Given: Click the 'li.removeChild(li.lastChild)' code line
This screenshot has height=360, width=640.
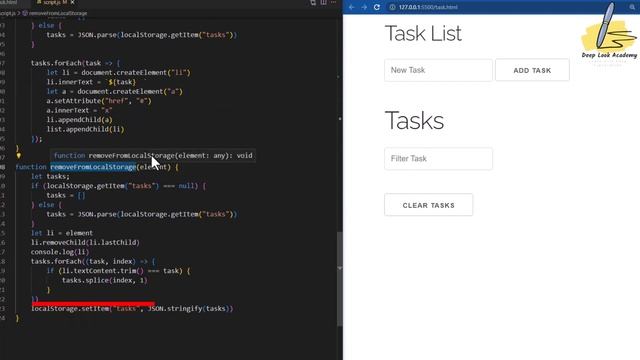Looking at the screenshot, I should point(85,242).
